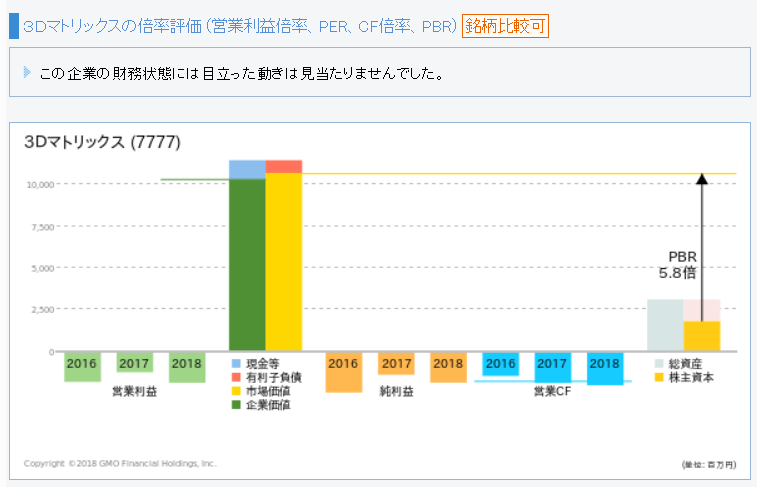The height and width of the screenshot is (487, 757).
Task: Click the yellow 株主資本 bar
Action: click(x=702, y=336)
